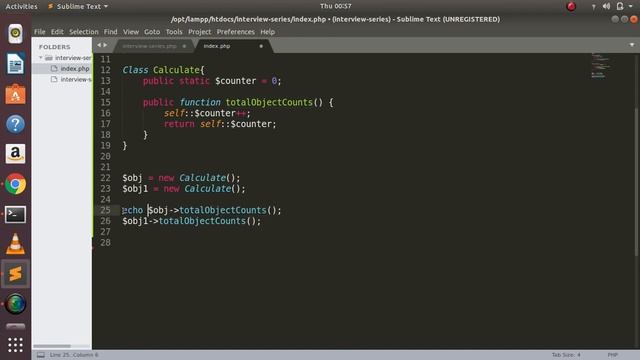Screen dimensions: 640x360
Task: Open the Help icon in dock
Action: pos(16,124)
